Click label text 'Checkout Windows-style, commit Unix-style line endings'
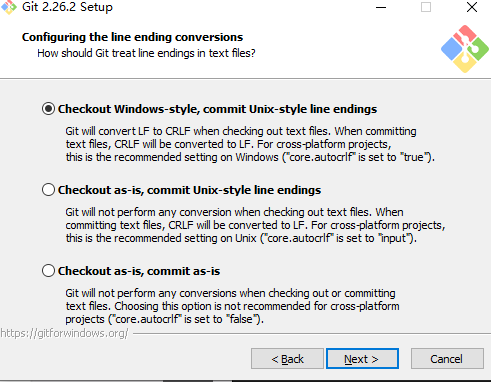Screen dimensions: 491x382 (x=217, y=109)
